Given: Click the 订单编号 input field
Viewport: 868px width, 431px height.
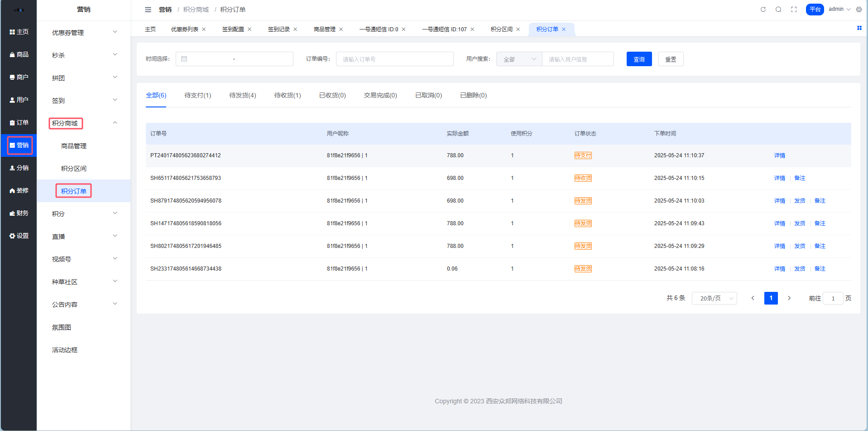Looking at the screenshot, I should point(394,59).
